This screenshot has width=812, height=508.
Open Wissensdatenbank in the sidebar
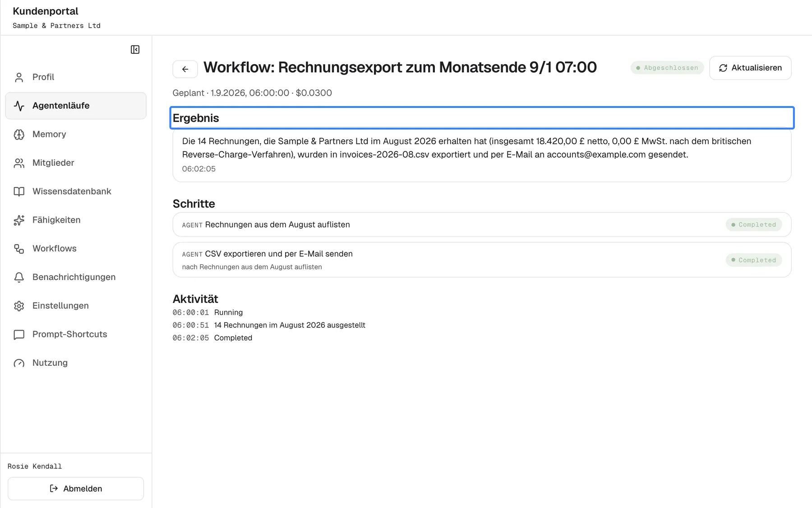pyautogui.click(x=76, y=191)
